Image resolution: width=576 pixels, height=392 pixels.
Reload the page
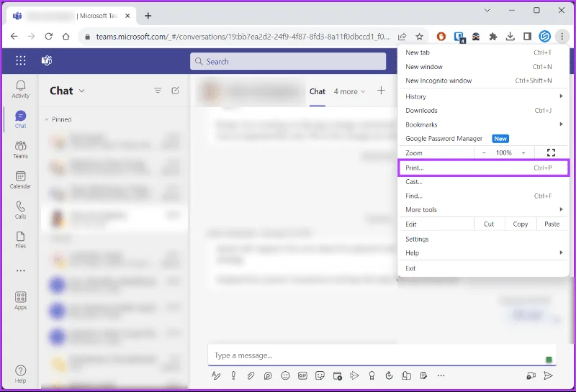click(48, 37)
